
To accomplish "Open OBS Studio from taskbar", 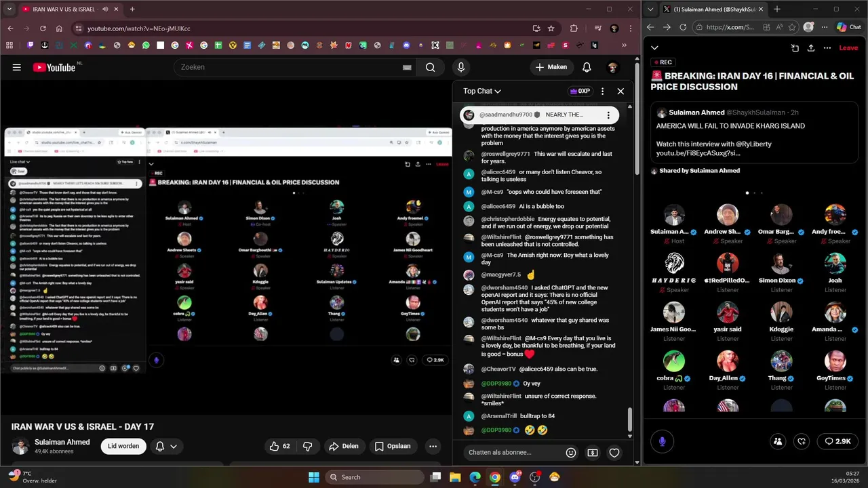I will click(534, 477).
